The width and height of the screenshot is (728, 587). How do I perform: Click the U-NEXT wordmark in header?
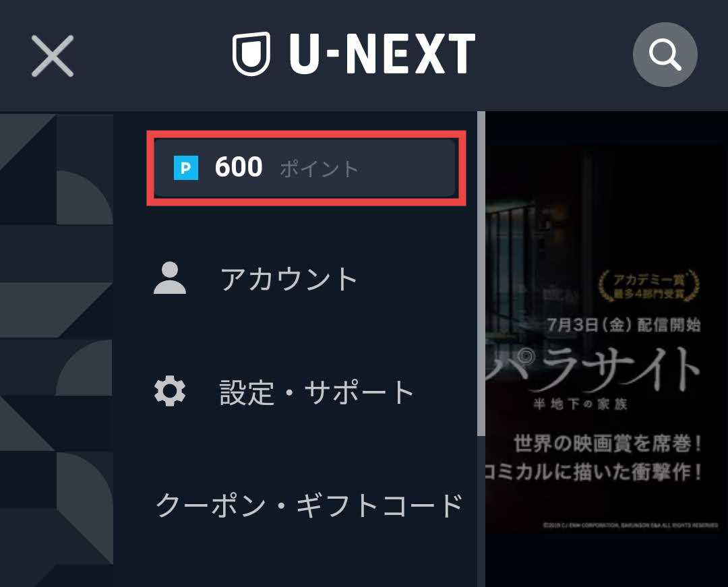click(383, 54)
